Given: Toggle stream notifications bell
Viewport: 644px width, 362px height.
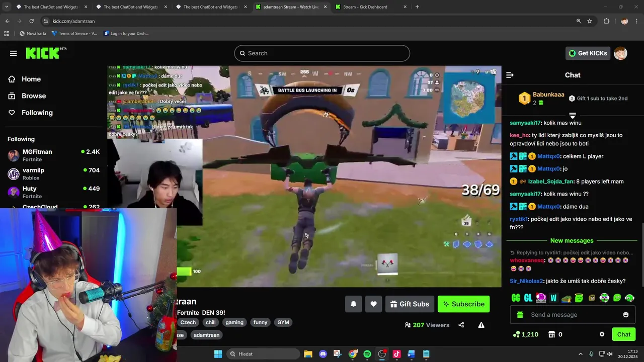Looking at the screenshot, I should coord(353,304).
